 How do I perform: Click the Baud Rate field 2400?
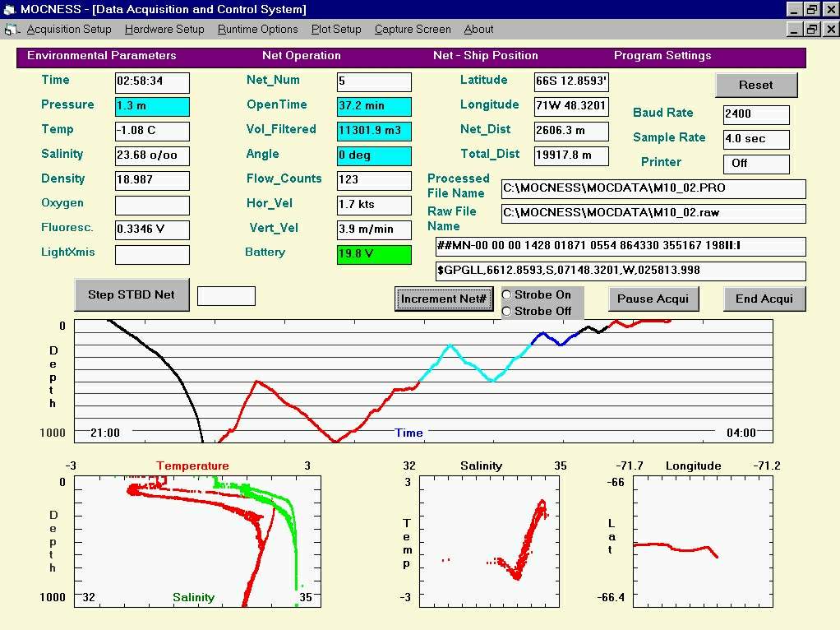[x=756, y=115]
